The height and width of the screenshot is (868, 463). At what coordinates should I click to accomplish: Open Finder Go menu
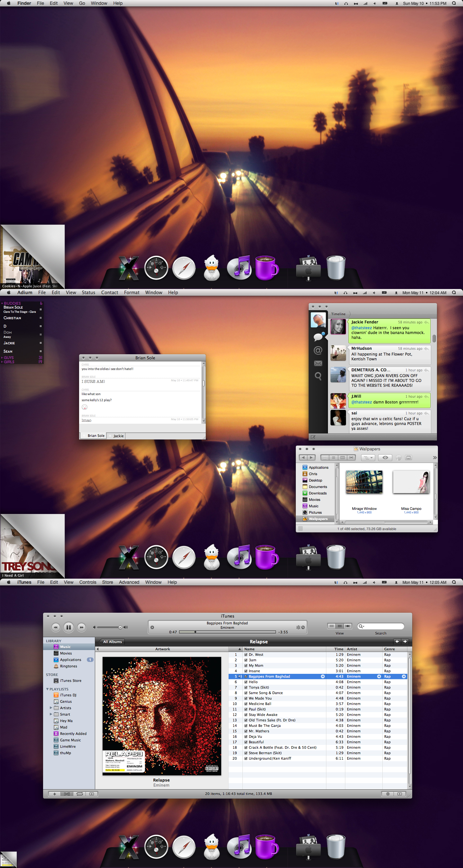click(x=82, y=3)
